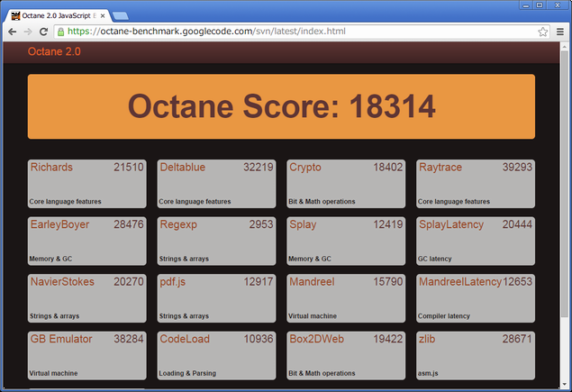Click the GB Emulator score 38284
Screen dimensions: 572x392
point(129,339)
